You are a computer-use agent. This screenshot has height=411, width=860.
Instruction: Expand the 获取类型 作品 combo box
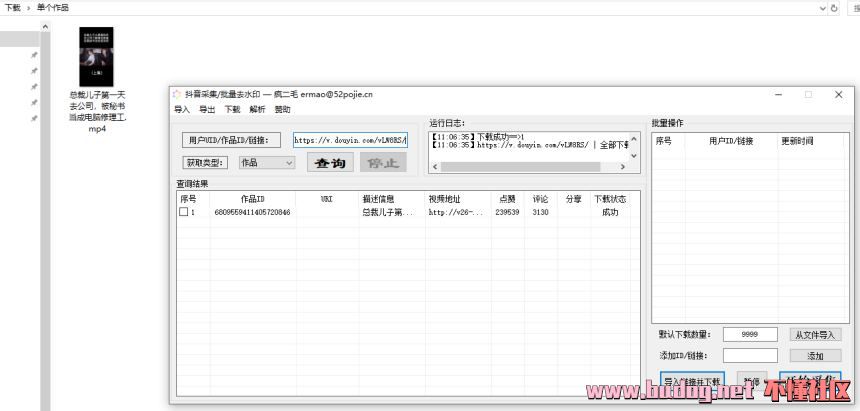[289, 162]
